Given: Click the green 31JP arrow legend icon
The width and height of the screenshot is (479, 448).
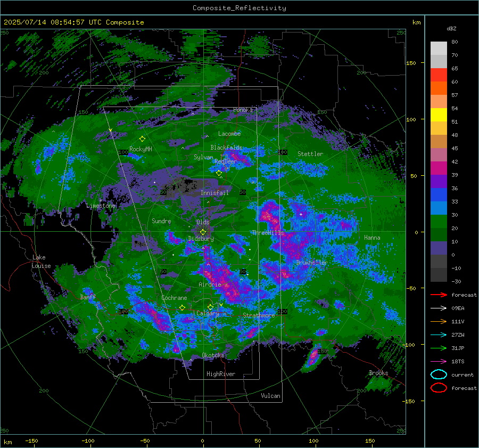Looking at the screenshot, I should [x=439, y=348].
